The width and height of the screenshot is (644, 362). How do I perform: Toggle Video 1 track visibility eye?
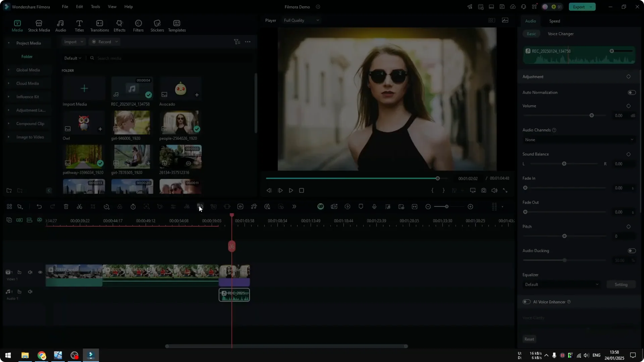coord(40,272)
